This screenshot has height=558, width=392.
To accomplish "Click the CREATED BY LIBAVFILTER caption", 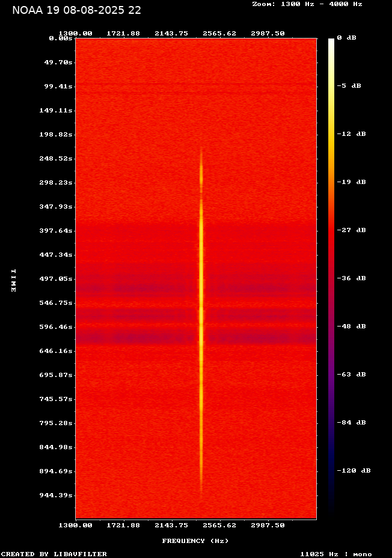I will tap(54, 554).
